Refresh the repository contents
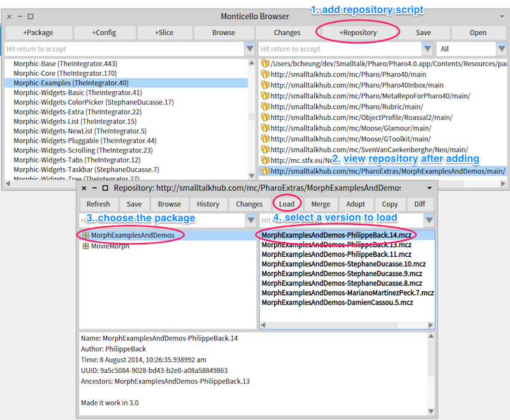 click(x=98, y=204)
